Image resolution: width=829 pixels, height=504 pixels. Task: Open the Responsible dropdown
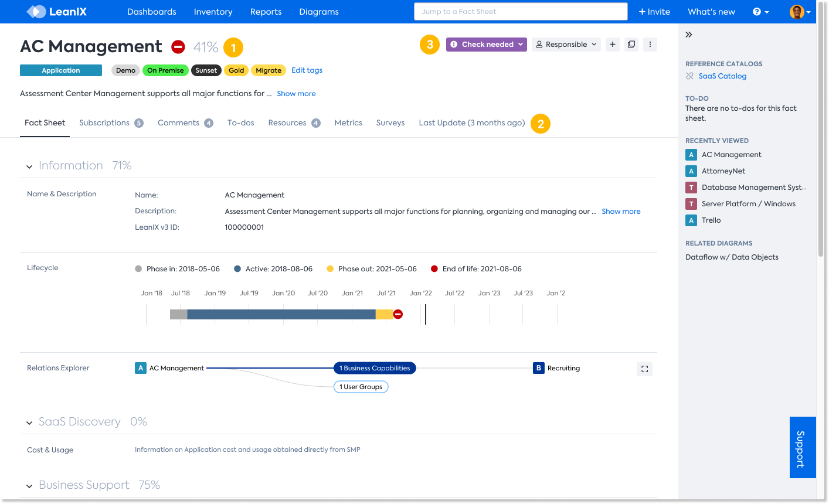[x=566, y=45]
